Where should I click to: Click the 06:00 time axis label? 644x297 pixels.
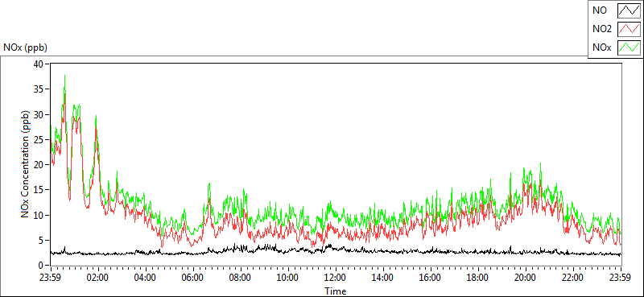click(193, 278)
